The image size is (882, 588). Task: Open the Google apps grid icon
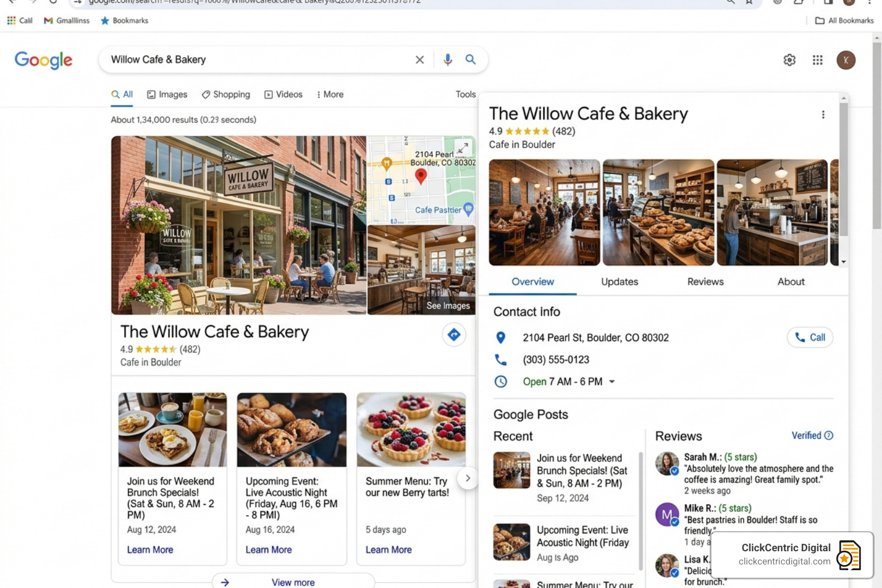point(818,60)
